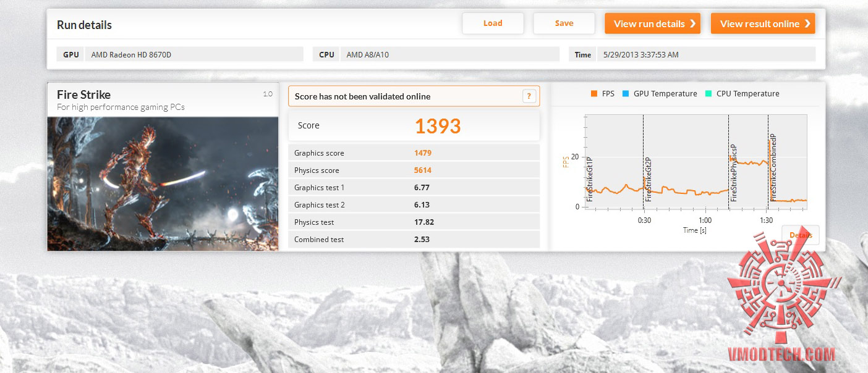Viewport: 868px width, 373px height.
Task: Toggle the GPU Temperature legend swatch
Action: pyautogui.click(x=626, y=94)
